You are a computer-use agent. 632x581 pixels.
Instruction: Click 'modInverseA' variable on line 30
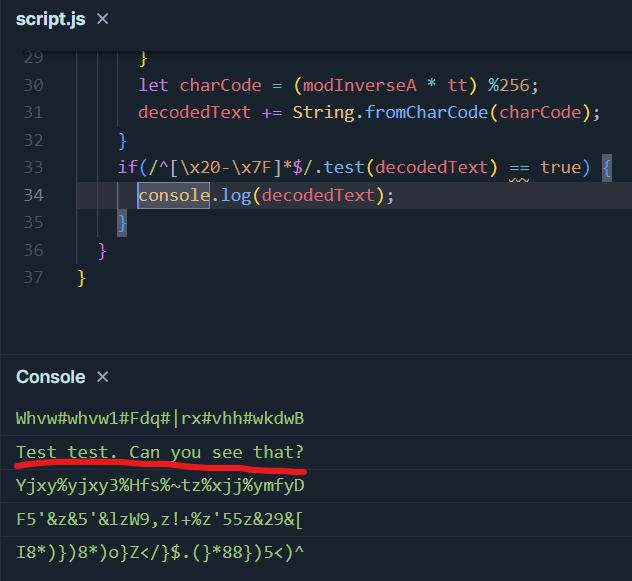[360, 85]
